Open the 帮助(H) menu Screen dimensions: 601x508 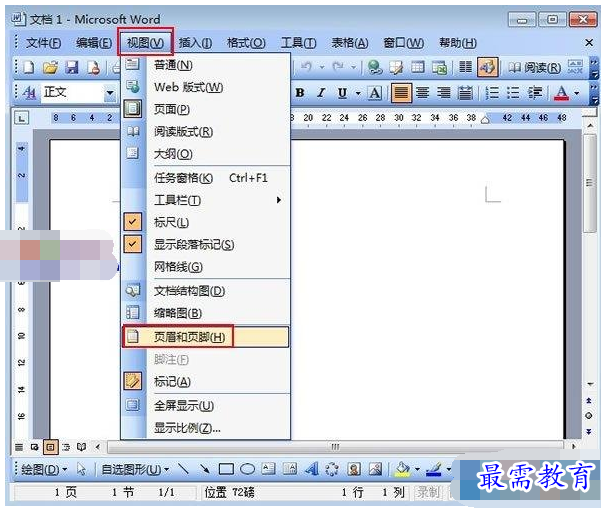[x=458, y=43]
